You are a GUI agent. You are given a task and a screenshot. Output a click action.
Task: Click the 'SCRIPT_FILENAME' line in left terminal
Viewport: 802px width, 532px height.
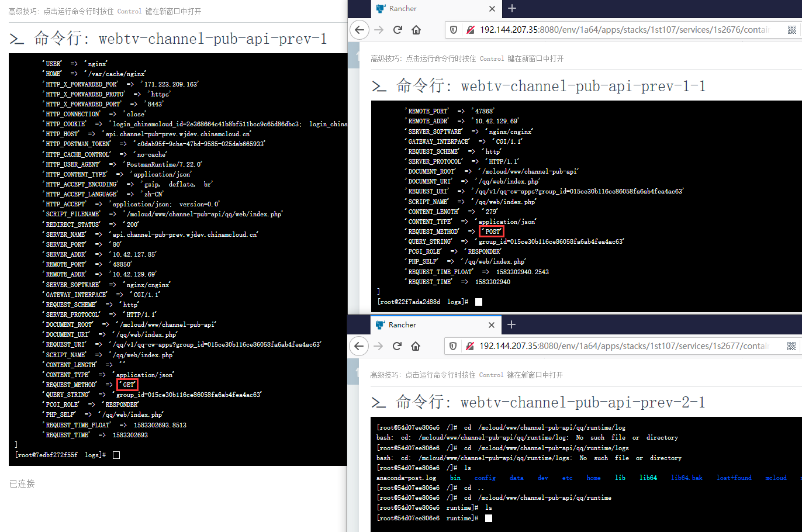tap(163, 214)
